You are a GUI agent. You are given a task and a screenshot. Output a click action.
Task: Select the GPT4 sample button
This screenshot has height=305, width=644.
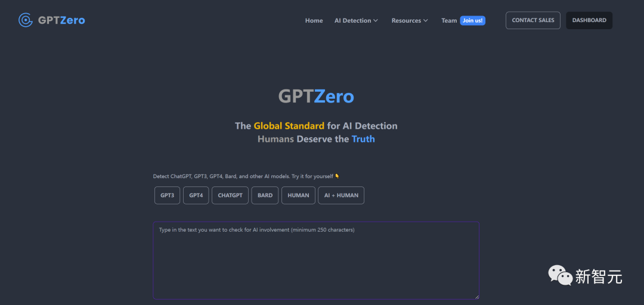coord(196,195)
